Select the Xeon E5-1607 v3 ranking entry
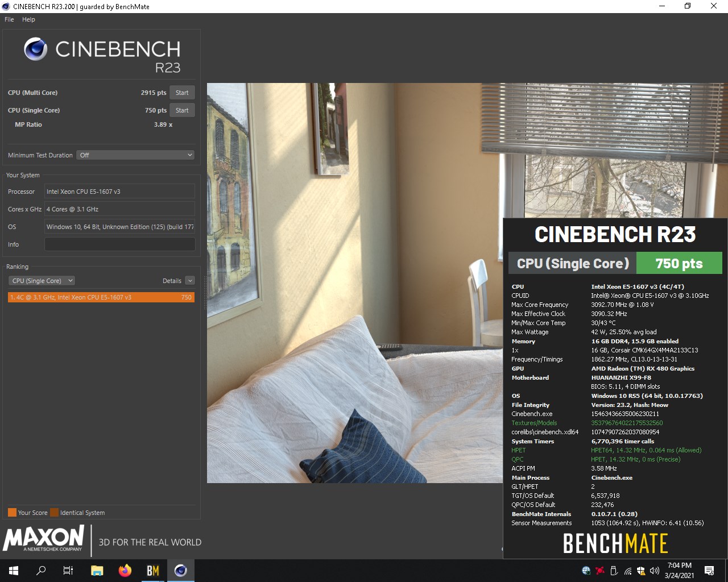This screenshot has height=582, width=728. tap(101, 297)
